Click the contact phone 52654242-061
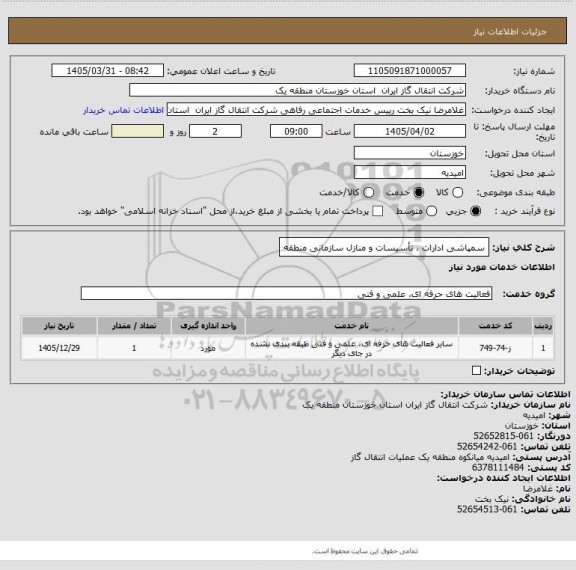 click(487, 447)
